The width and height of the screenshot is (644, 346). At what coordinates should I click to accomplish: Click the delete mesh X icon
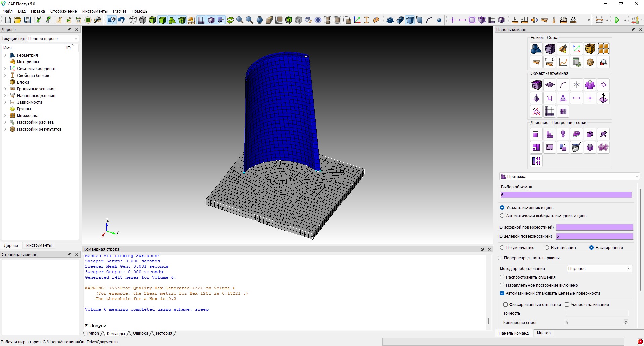click(603, 134)
